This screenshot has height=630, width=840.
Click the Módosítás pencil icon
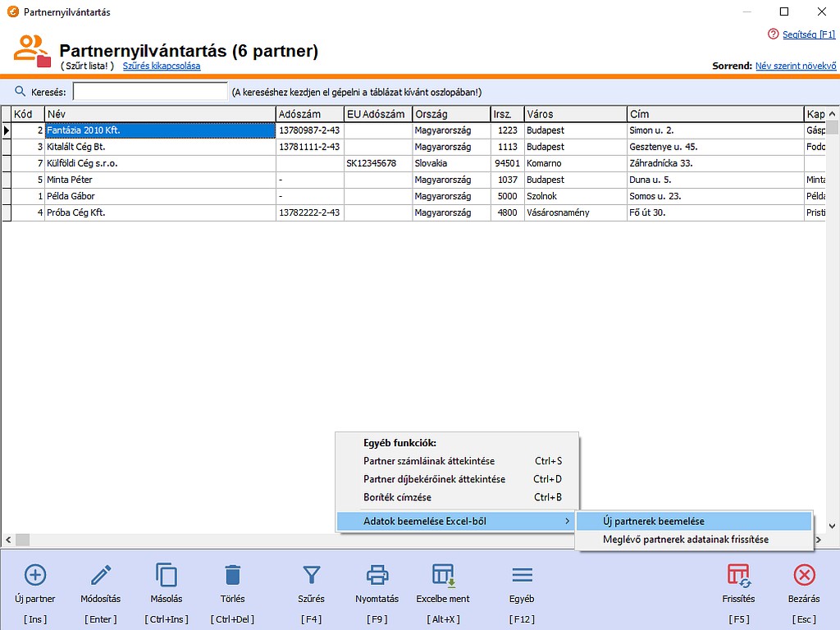tap(101, 575)
